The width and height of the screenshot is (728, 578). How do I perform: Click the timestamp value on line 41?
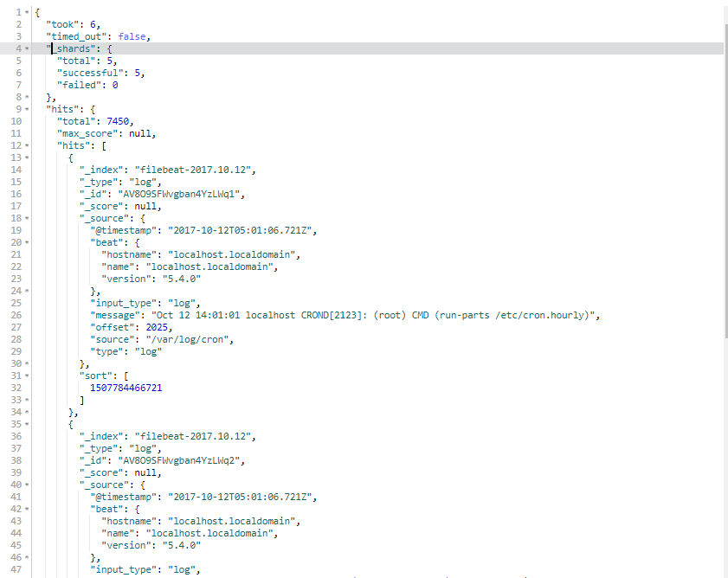tap(241, 497)
